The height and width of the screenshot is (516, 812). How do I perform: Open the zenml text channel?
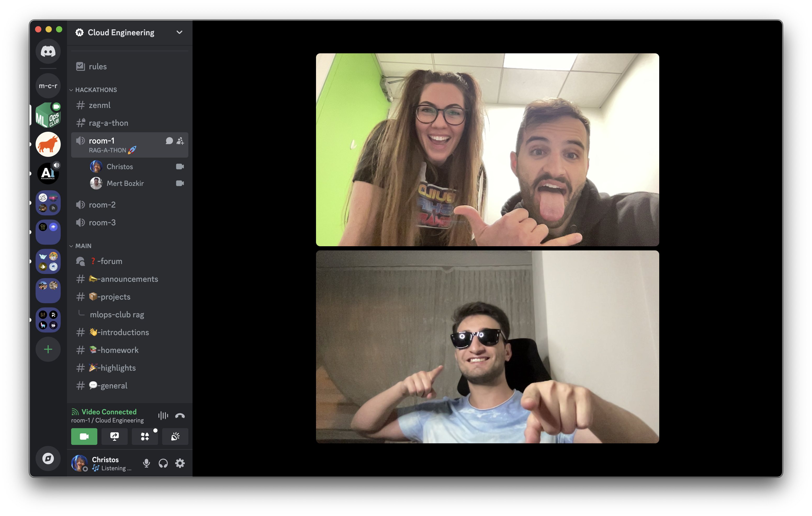(x=99, y=105)
